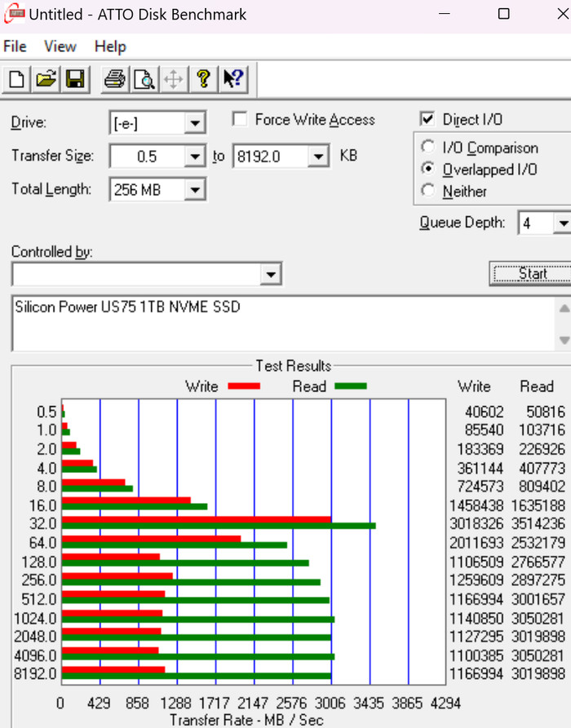Click the 361144 write value for 4.0

pyautogui.click(x=480, y=468)
